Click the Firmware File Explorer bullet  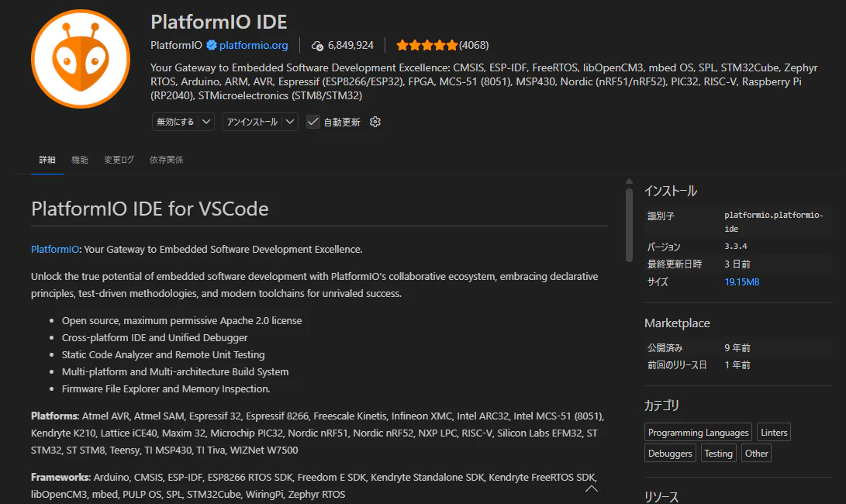pyautogui.click(x=166, y=389)
